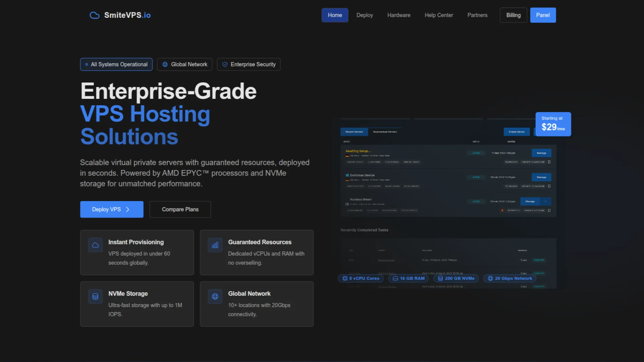Toggle bookmark icon for Noxious Green server
Image resolution: width=644 pixels, height=362 pixels.
pyautogui.click(x=549, y=210)
